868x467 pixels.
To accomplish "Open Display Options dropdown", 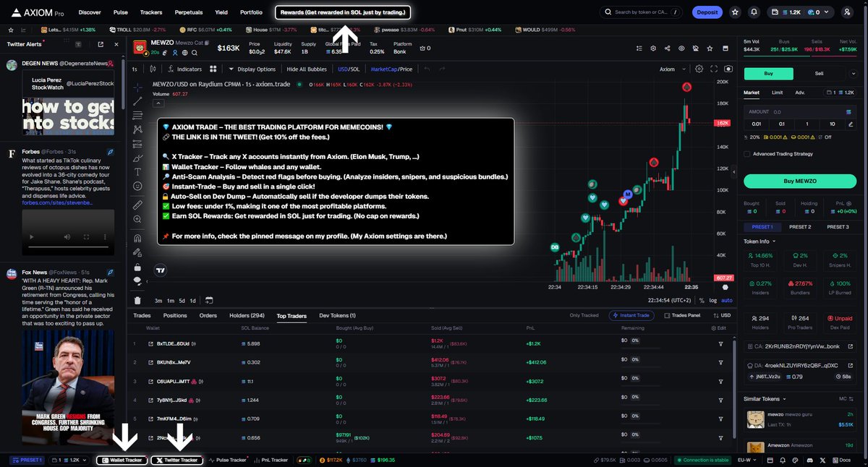I will pos(252,69).
